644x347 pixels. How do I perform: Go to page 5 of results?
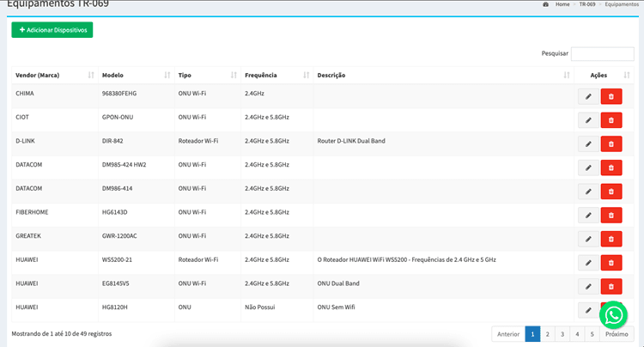tap(592, 334)
